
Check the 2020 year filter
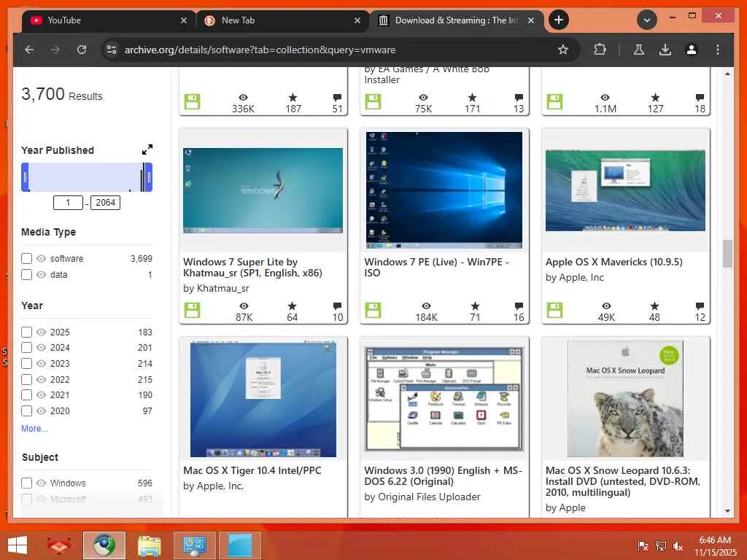point(27,411)
